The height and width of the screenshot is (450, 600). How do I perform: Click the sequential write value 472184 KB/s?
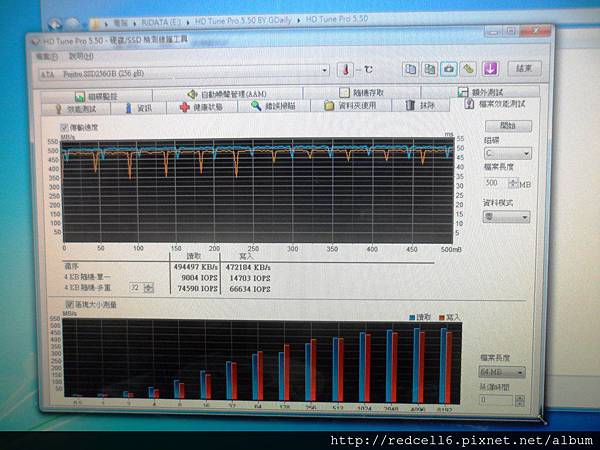[x=248, y=267]
